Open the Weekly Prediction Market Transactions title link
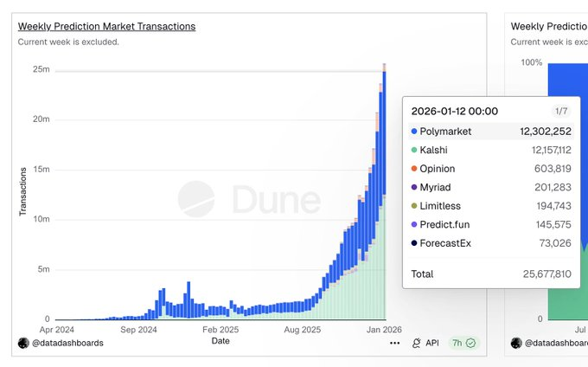This screenshot has width=588, height=367. [106, 27]
